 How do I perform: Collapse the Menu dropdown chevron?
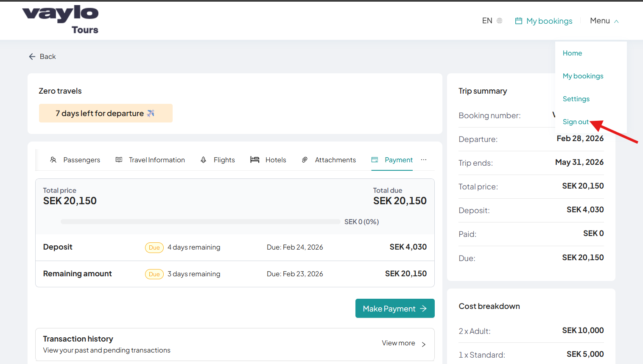(616, 21)
